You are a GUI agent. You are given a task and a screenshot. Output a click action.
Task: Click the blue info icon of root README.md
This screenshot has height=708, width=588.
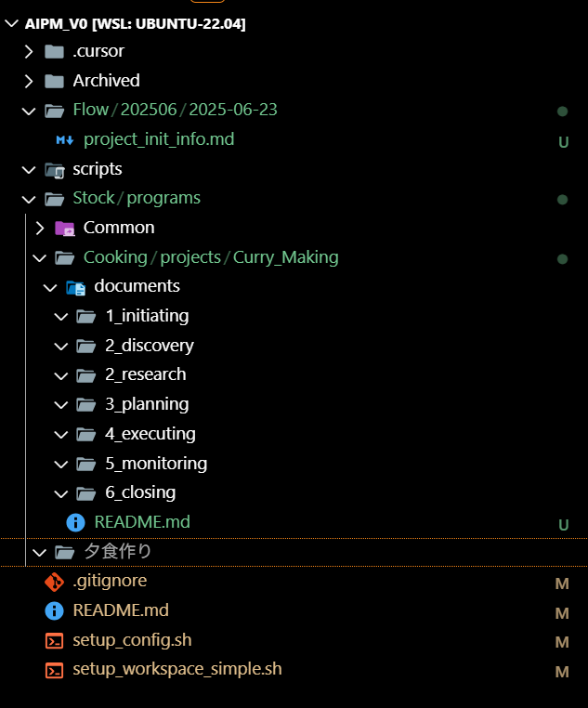(x=55, y=611)
